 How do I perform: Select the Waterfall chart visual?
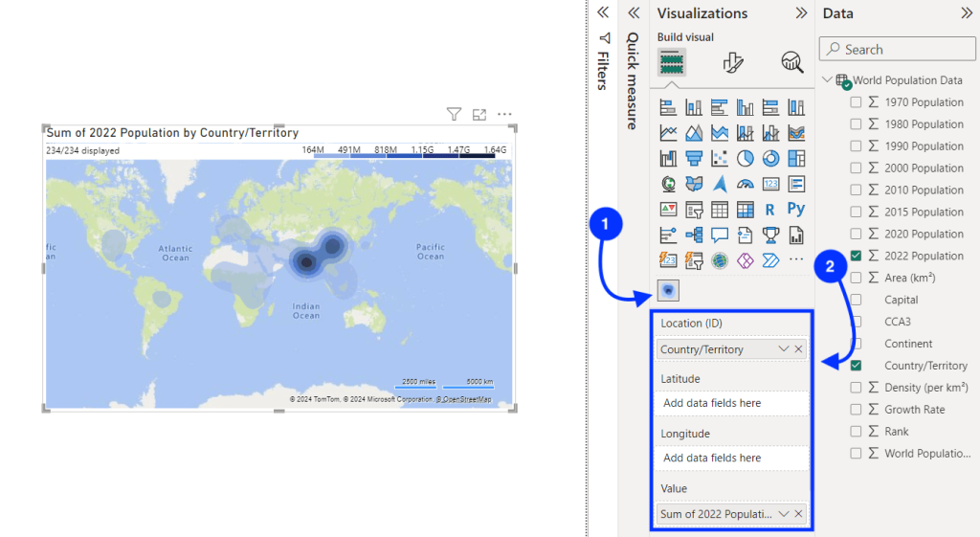coord(668,159)
